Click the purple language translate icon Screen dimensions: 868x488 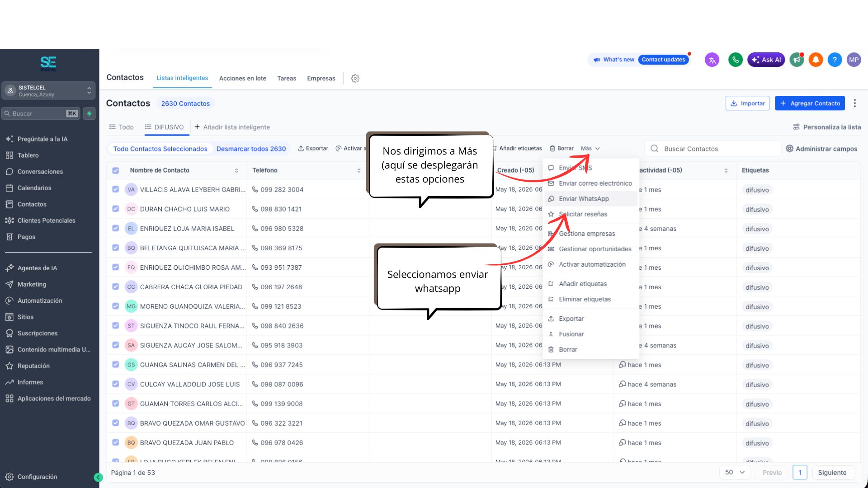(712, 60)
